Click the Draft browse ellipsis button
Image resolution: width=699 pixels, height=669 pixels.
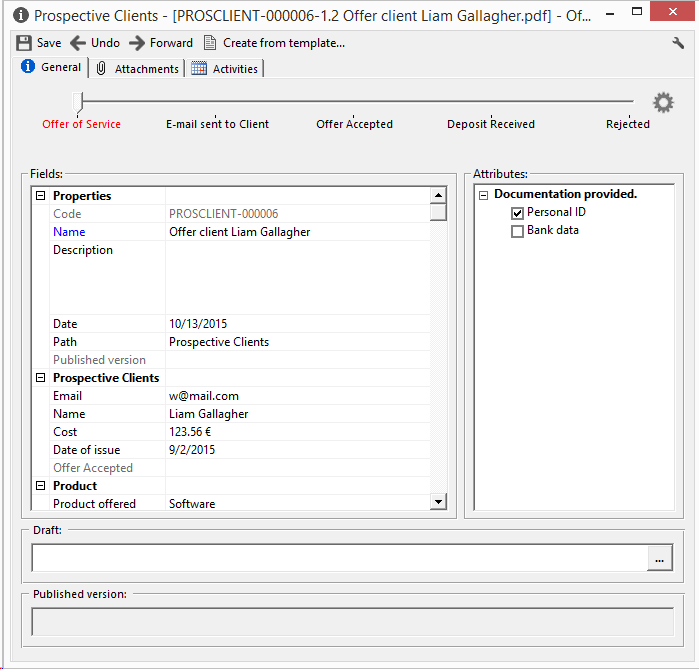pyautogui.click(x=659, y=559)
